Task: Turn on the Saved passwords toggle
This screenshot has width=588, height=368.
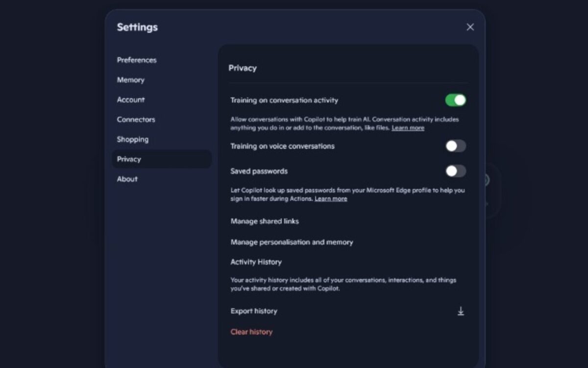Action: (456, 171)
